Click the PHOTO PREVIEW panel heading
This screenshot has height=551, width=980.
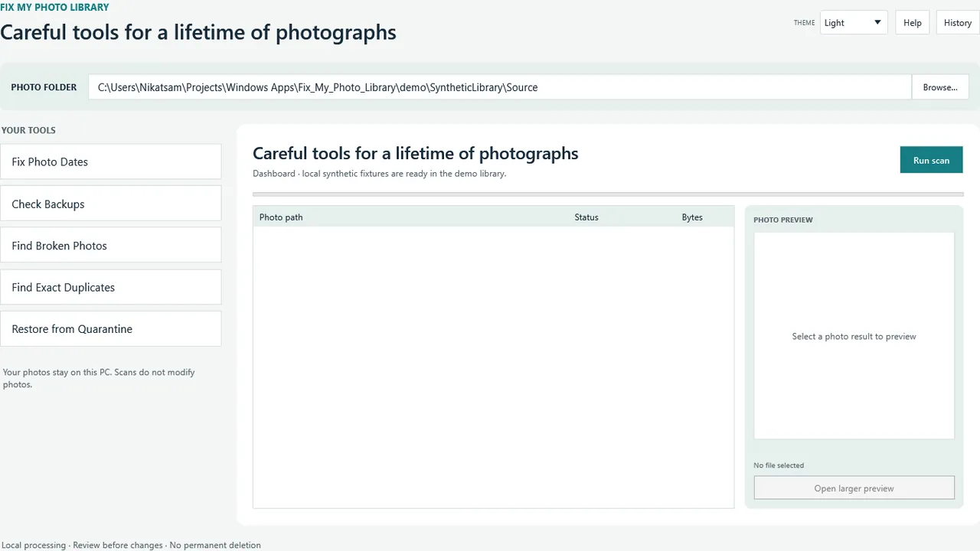[x=783, y=220]
